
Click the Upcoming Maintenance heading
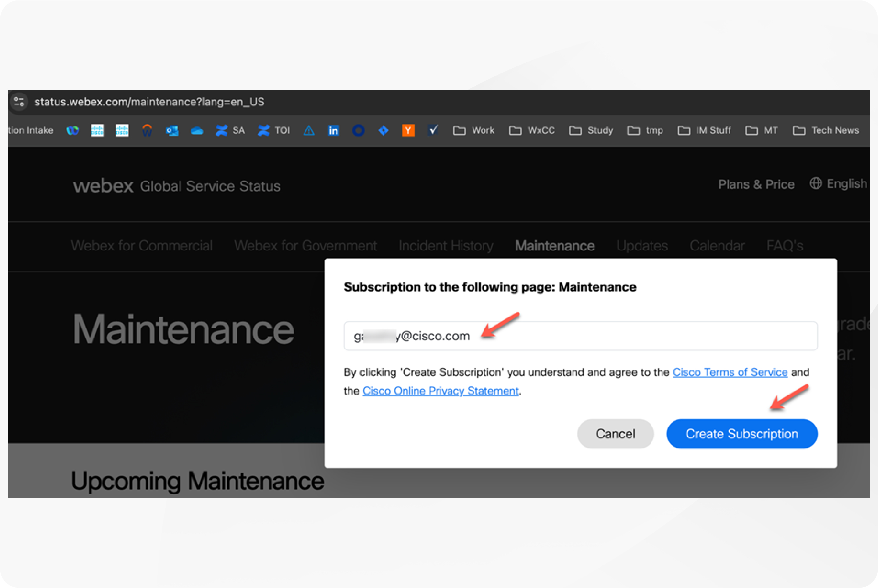pyautogui.click(x=197, y=481)
